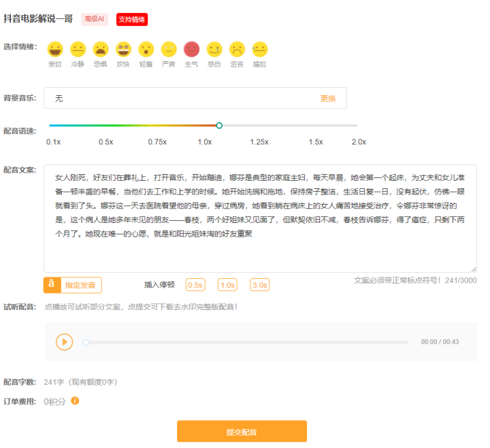Select the 恐惧 emotion emoji
Image resolution: width=490 pixels, height=448 pixels.
[101, 50]
